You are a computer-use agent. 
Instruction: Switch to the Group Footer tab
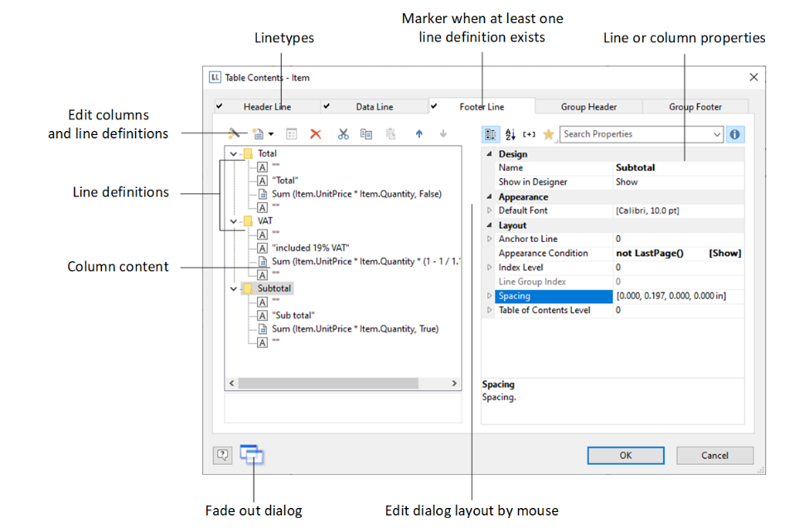pyautogui.click(x=695, y=107)
